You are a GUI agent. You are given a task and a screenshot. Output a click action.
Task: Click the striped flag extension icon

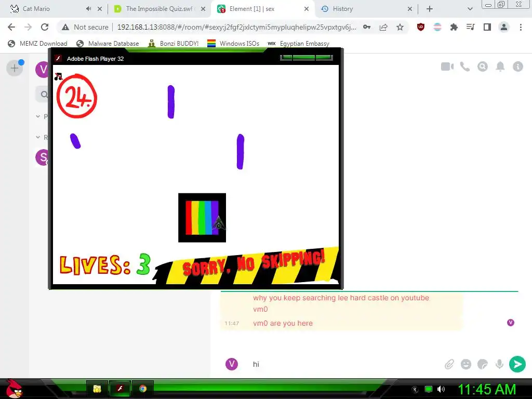(x=437, y=27)
